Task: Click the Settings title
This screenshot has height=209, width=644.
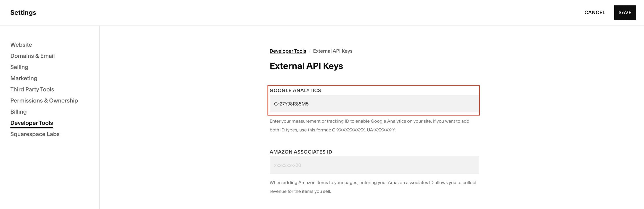Action: coord(23,13)
